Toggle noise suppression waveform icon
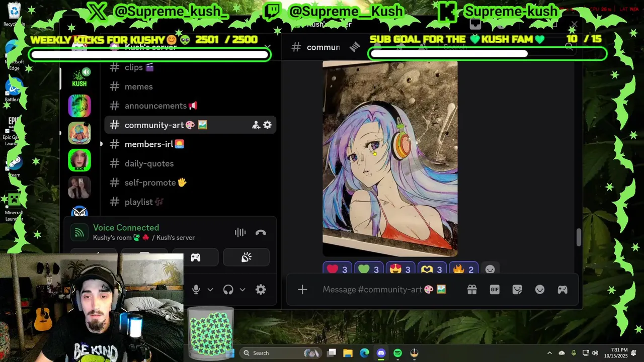The image size is (644, 362). coord(240,232)
